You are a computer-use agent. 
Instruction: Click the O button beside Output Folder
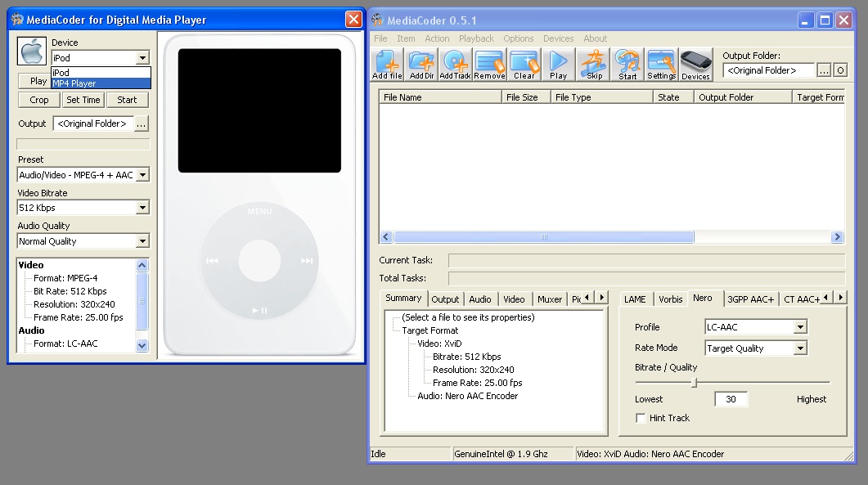pos(840,70)
